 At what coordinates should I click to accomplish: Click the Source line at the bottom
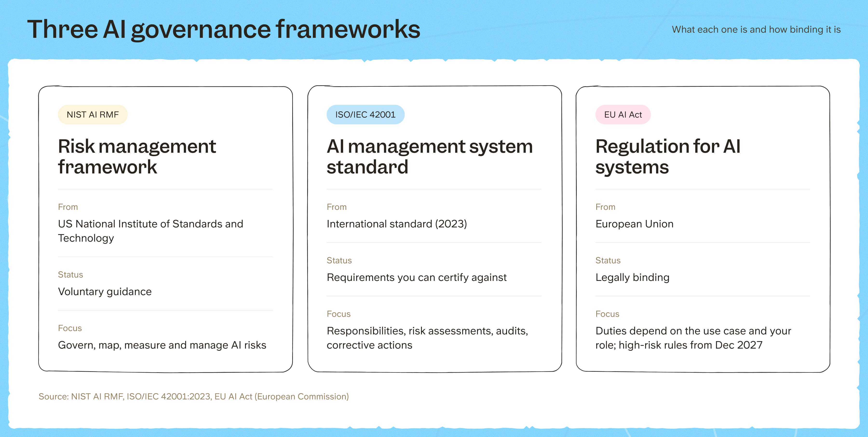194,397
